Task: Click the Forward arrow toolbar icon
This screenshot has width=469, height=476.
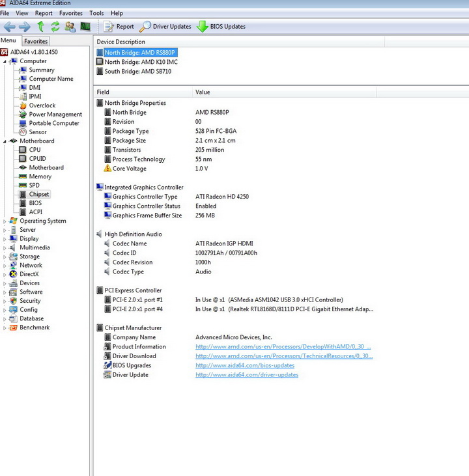Action: pos(25,27)
